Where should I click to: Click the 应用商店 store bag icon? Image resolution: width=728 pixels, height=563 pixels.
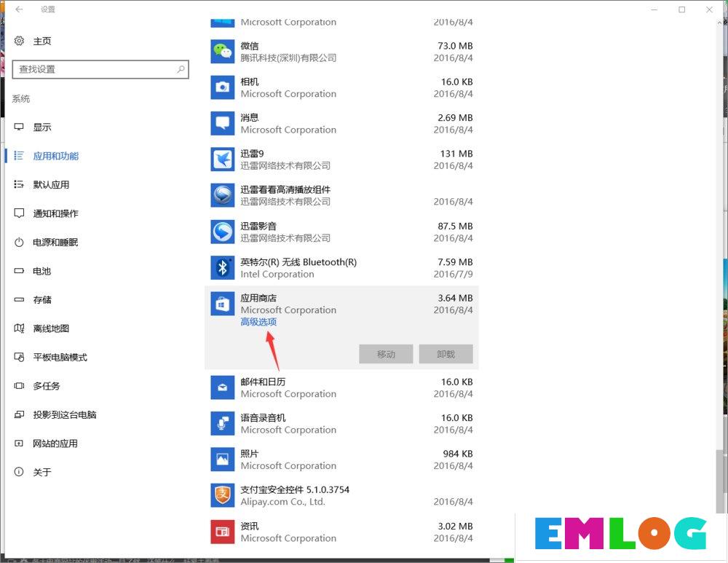222,304
